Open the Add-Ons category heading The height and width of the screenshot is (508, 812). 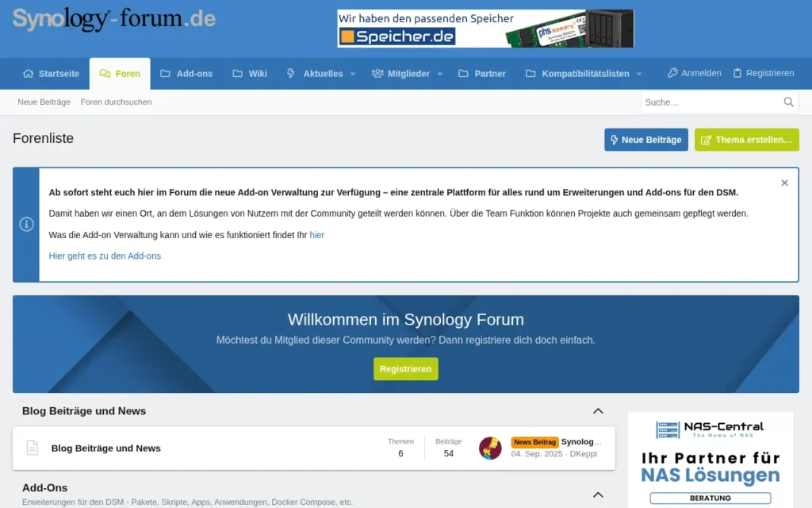tap(44, 488)
